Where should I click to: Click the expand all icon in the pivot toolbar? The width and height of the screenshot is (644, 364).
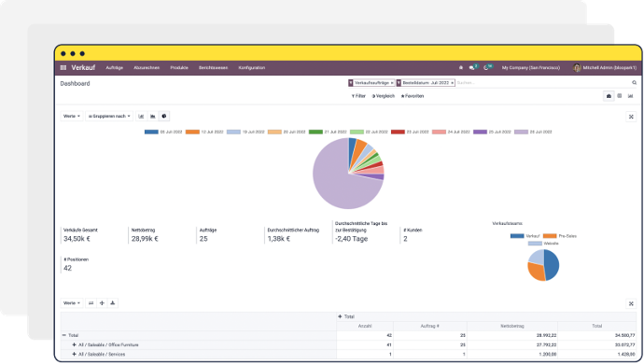tap(102, 303)
